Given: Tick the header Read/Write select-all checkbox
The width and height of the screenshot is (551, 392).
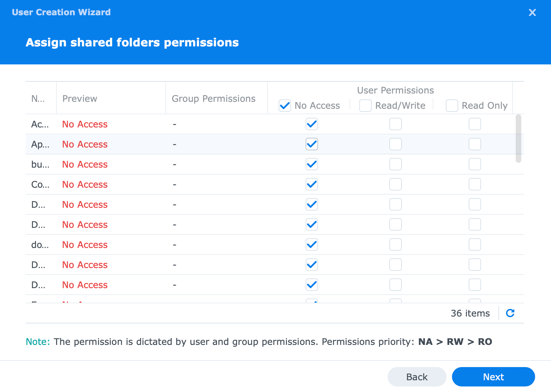Looking at the screenshot, I should point(365,106).
